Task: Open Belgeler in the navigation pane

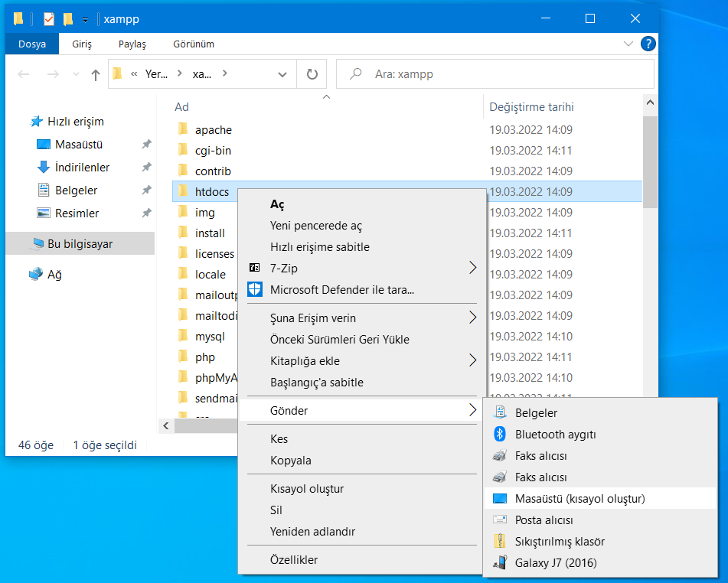Action: 76,191
